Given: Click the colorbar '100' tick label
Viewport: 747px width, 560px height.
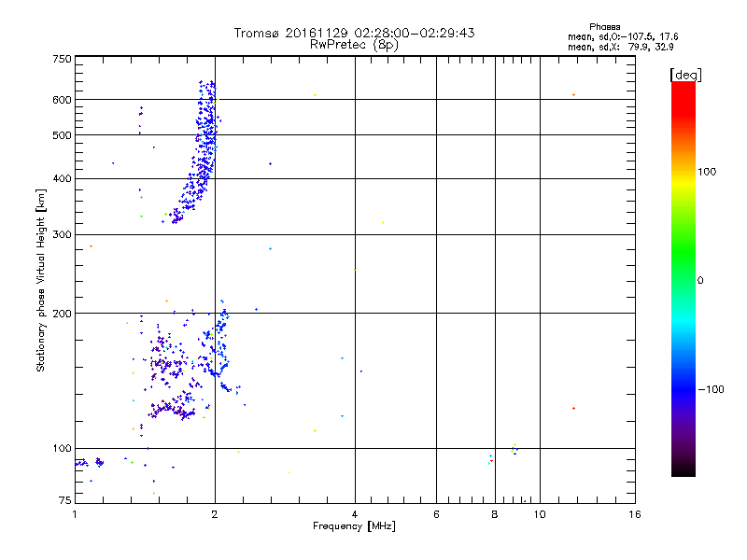Looking at the screenshot, I should (x=707, y=172).
